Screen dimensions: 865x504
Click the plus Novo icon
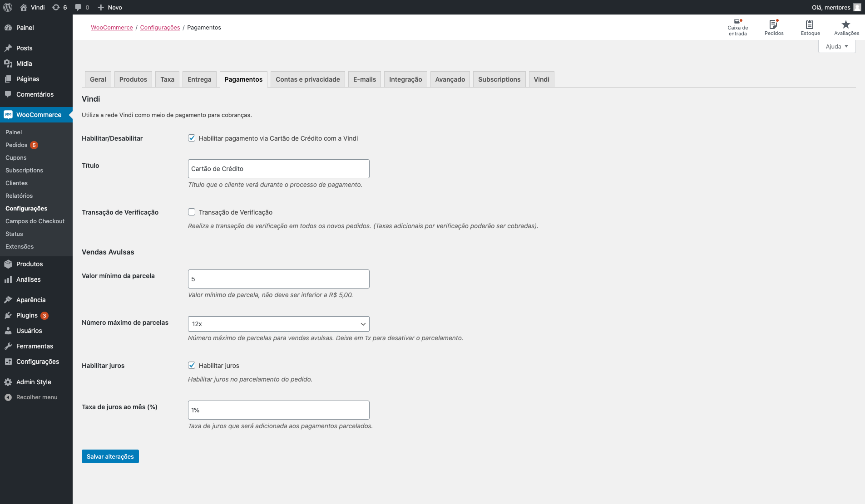point(101,7)
